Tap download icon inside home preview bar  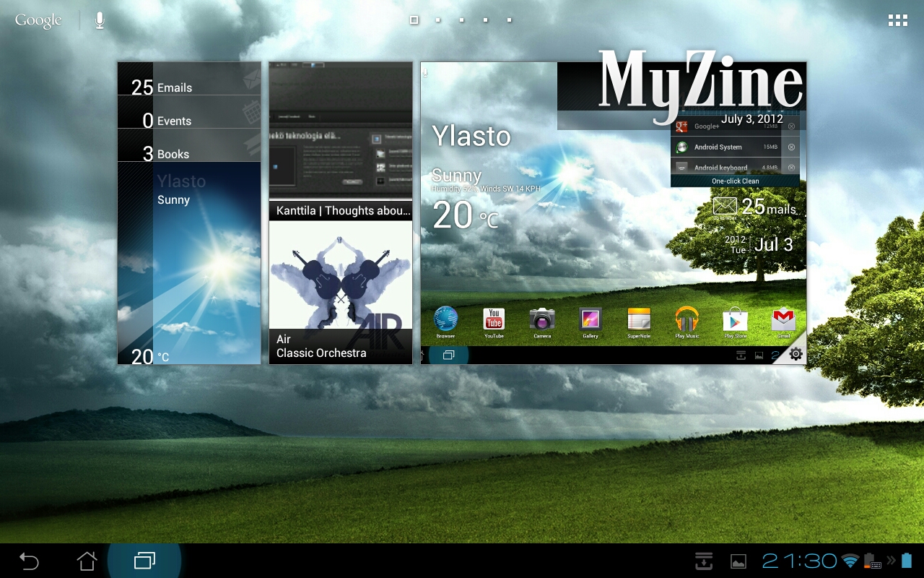741,355
